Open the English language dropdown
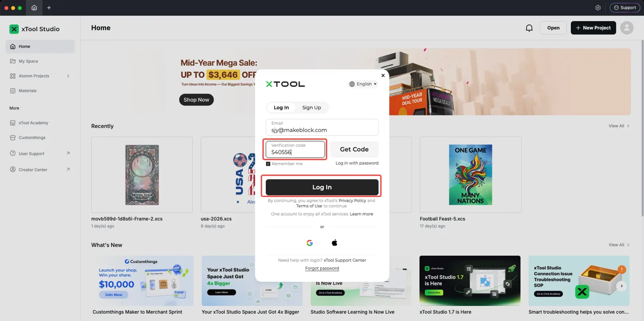644x321 pixels. click(363, 84)
